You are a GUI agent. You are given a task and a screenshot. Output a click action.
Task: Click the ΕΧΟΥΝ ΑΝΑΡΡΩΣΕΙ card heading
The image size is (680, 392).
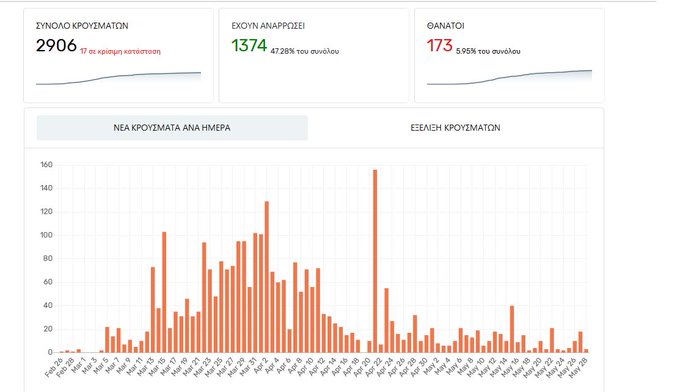268,26
